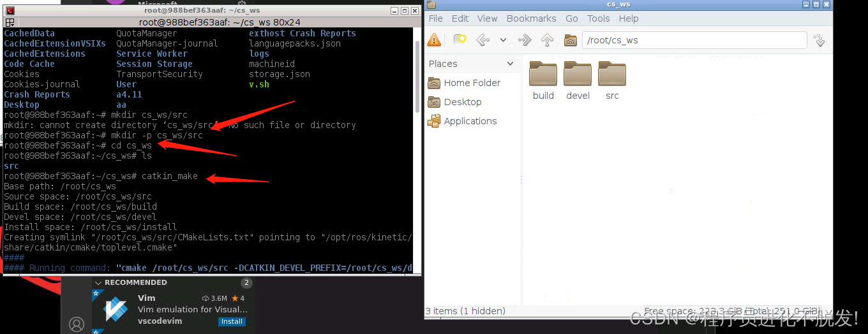Click the file manager window icon in title bar

(431, 4)
